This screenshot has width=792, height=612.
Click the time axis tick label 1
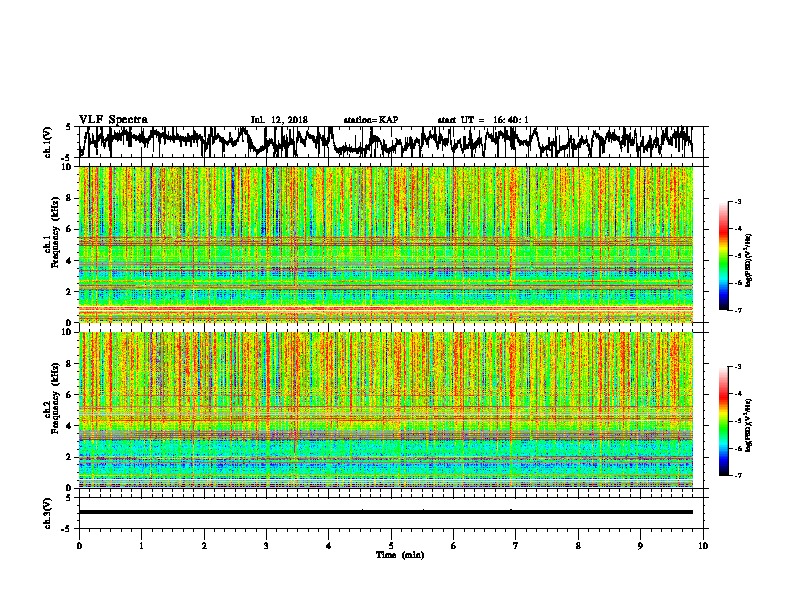point(141,546)
